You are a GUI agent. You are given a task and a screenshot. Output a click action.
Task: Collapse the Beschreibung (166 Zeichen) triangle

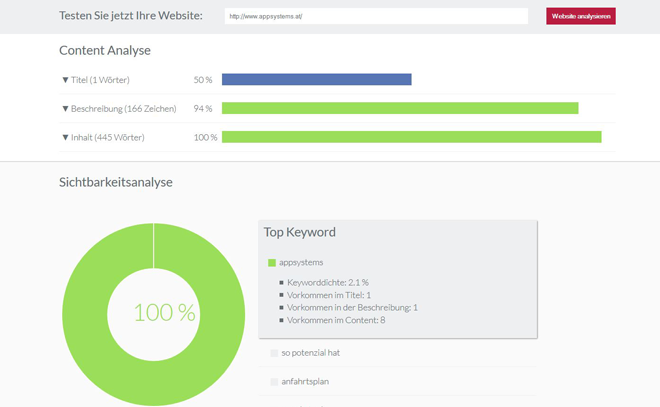pyautogui.click(x=66, y=108)
